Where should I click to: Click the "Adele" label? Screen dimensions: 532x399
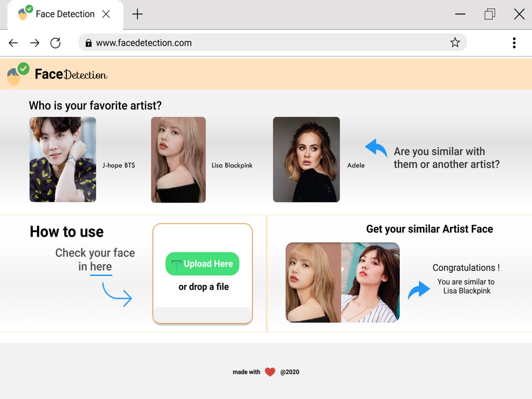coord(356,165)
